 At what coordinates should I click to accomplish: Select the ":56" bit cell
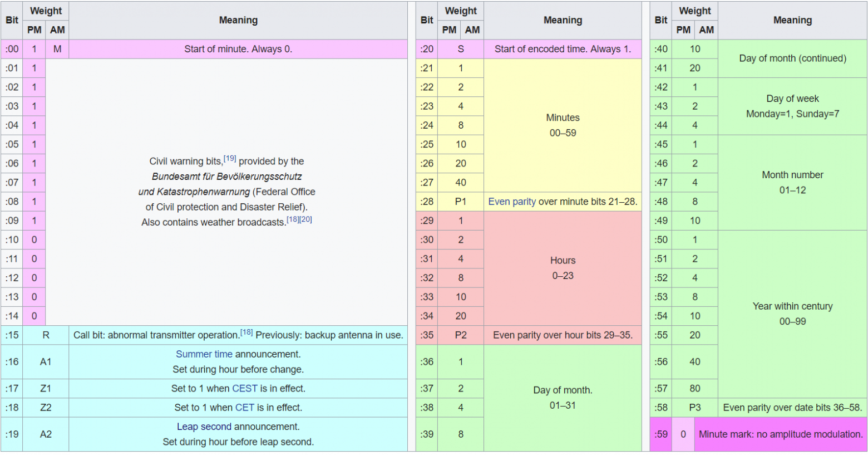point(661,362)
